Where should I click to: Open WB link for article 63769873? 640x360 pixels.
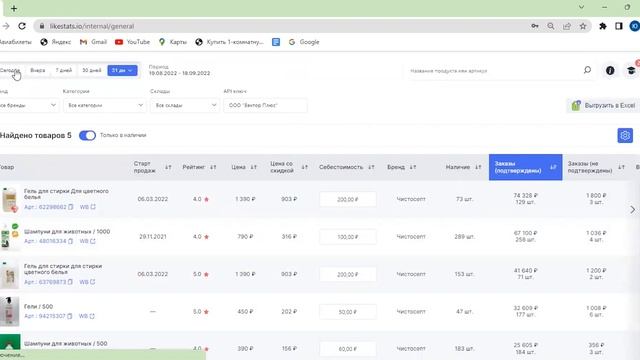87,282
